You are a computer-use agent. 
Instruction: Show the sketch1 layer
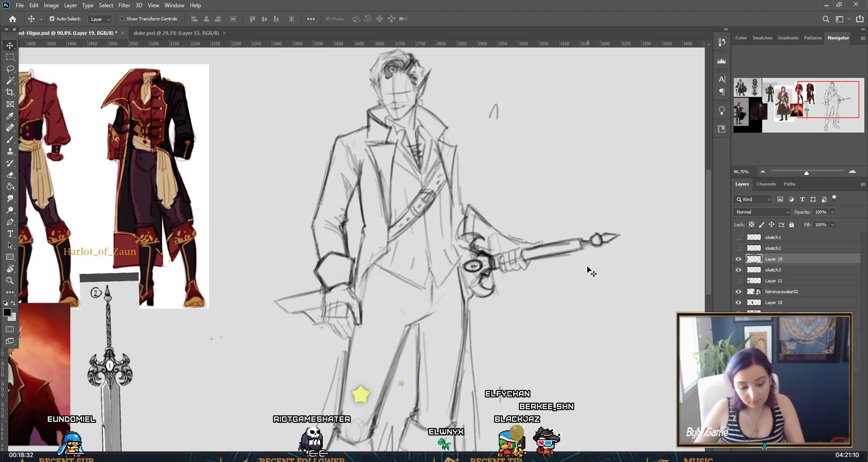pyautogui.click(x=738, y=237)
